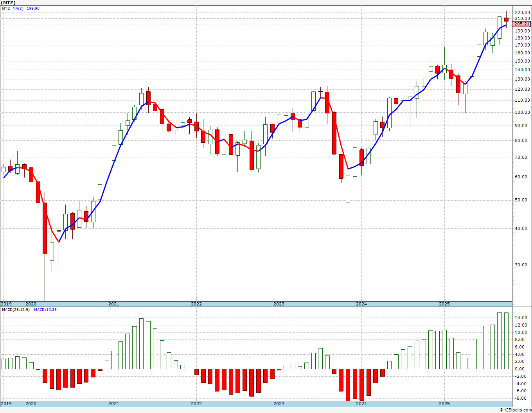This screenshot has height=413, width=532.
Task: Click "2019" on the price chart time axis
Action: [x=6, y=304]
